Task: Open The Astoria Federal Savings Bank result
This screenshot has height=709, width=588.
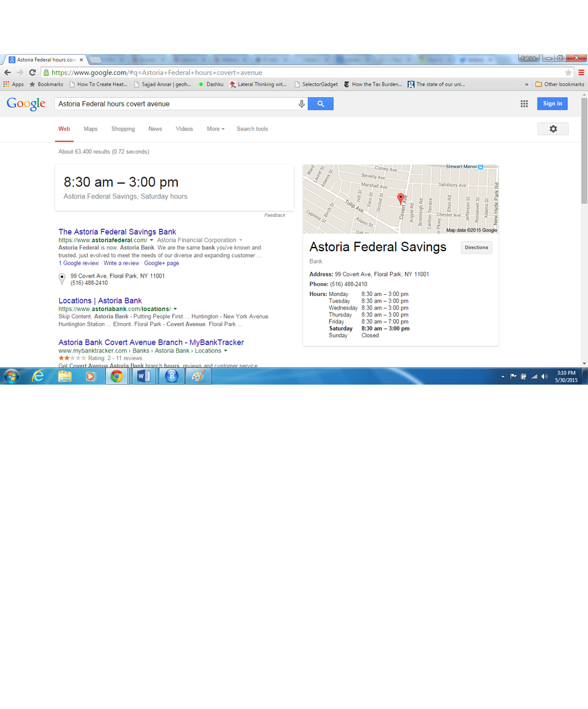Action: (x=117, y=232)
